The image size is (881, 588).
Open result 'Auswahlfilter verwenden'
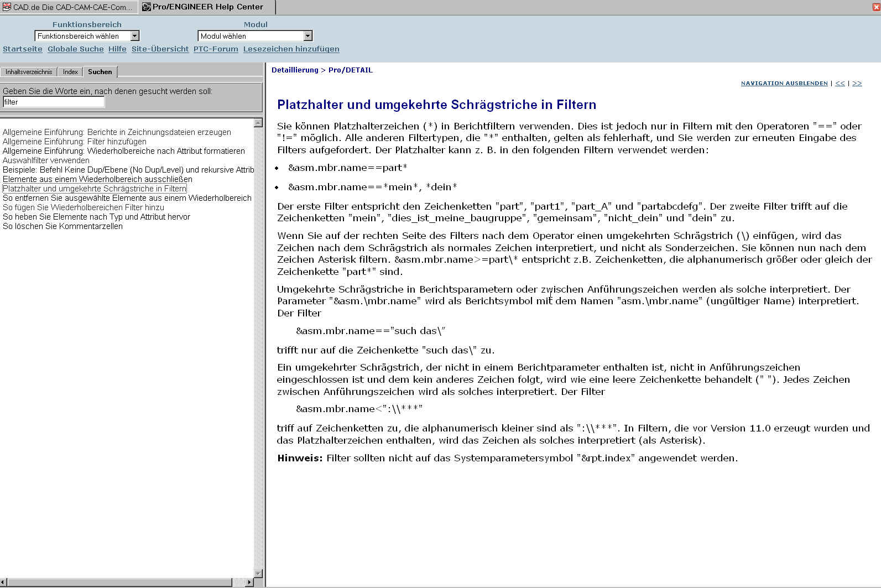pos(46,160)
